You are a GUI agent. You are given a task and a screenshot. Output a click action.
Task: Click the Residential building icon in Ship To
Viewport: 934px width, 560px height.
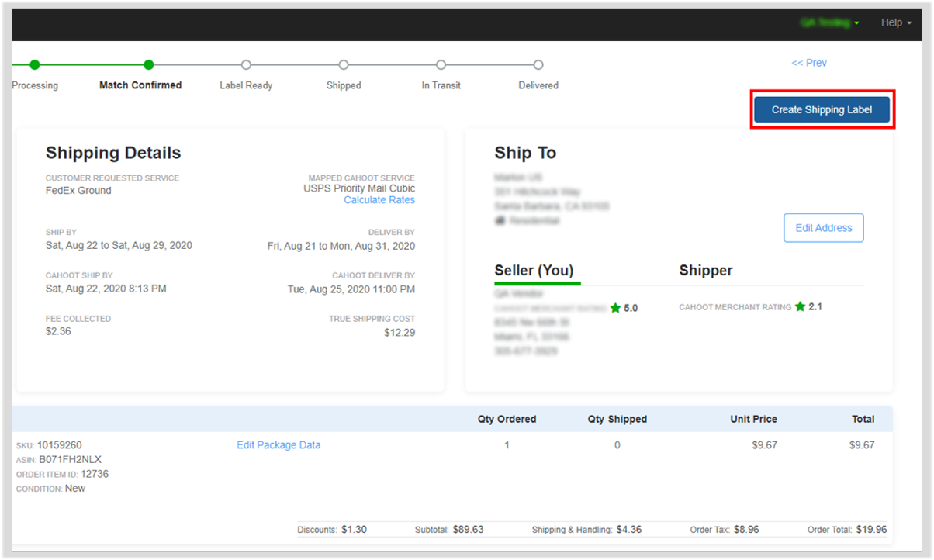tap(500, 221)
